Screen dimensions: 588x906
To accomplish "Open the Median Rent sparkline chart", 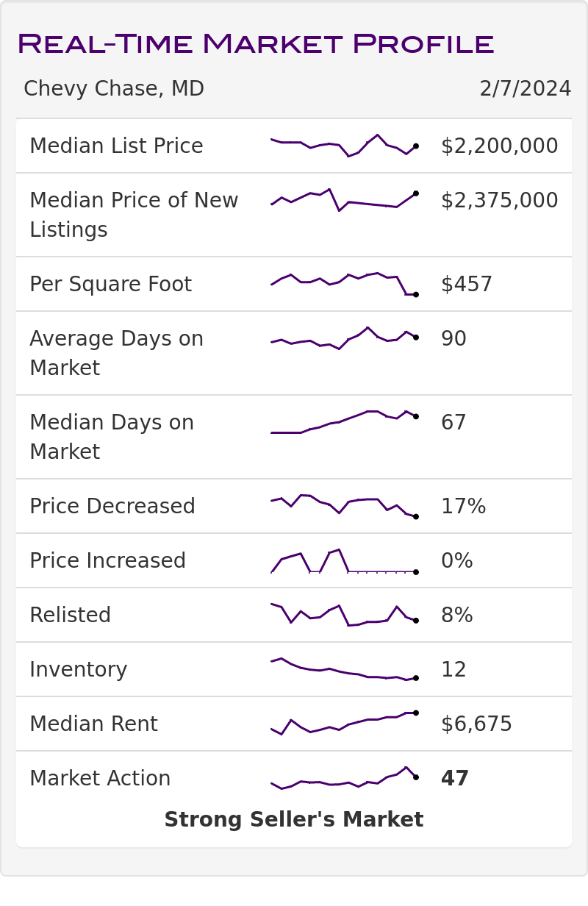I will pos(344,724).
